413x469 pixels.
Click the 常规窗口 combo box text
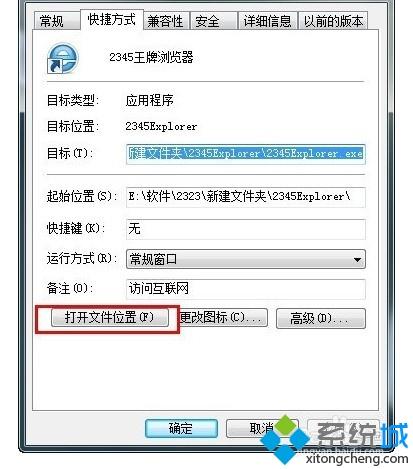click(x=153, y=259)
